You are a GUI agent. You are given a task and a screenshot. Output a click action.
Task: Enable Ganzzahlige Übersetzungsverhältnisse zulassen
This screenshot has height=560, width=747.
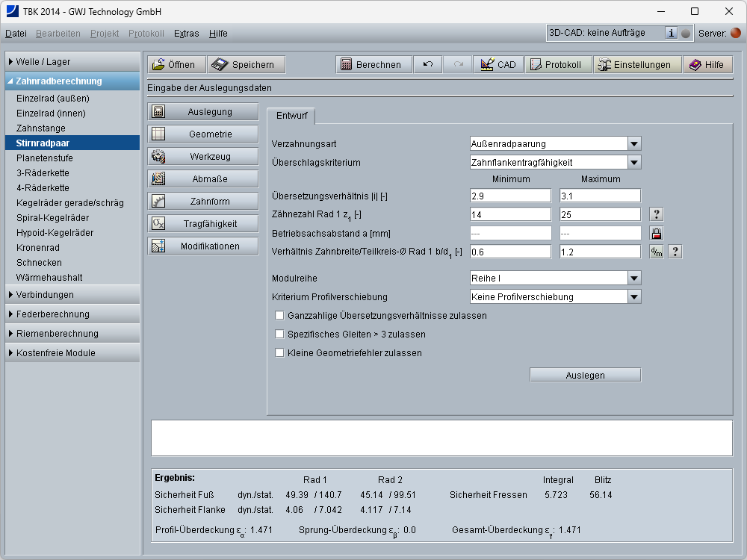click(280, 316)
